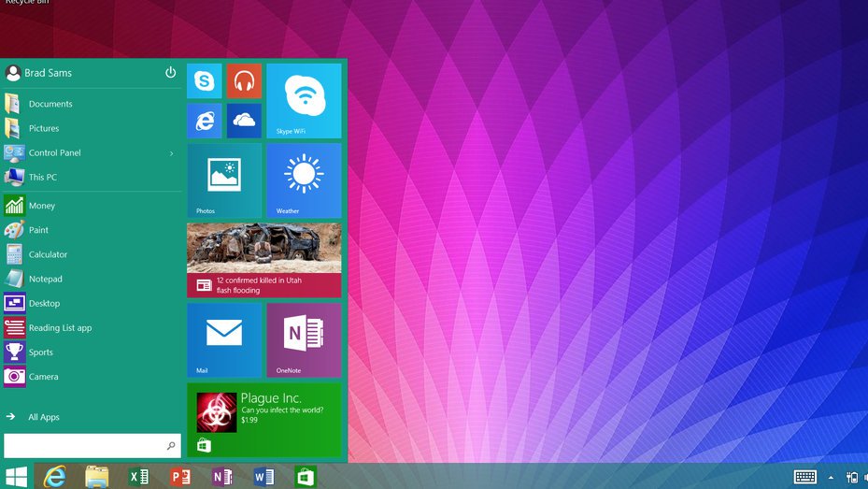Screen dimensions: 868x489
Task: Open the Skype tile
Action: point(204,81)
